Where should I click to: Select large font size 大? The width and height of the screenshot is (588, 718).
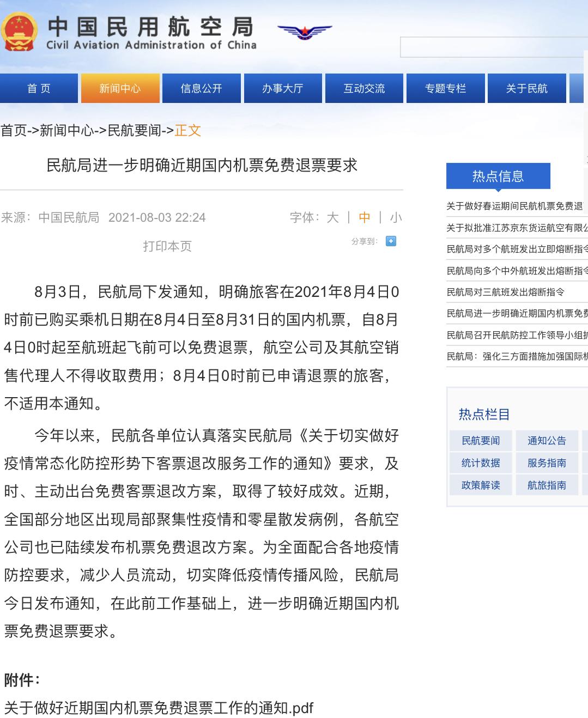coord(333,217)
